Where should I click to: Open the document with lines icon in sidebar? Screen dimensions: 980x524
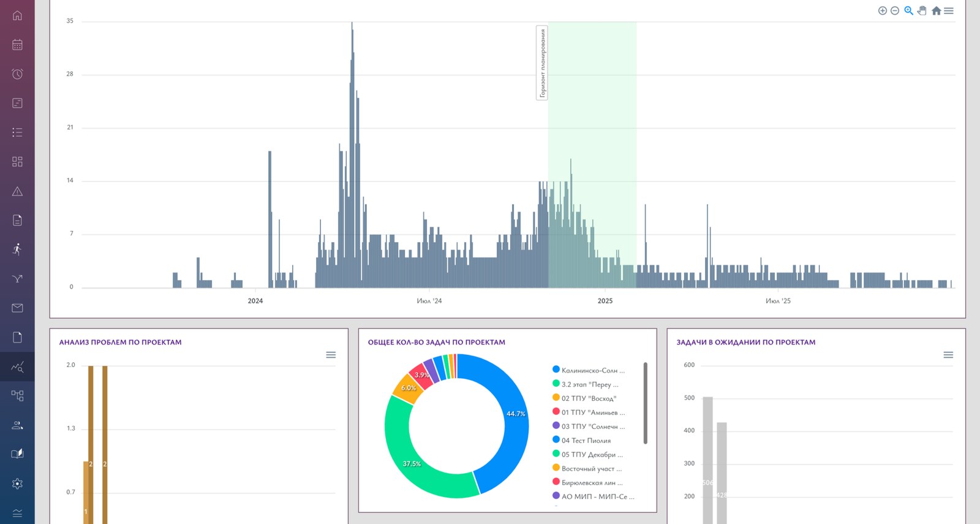17,220
